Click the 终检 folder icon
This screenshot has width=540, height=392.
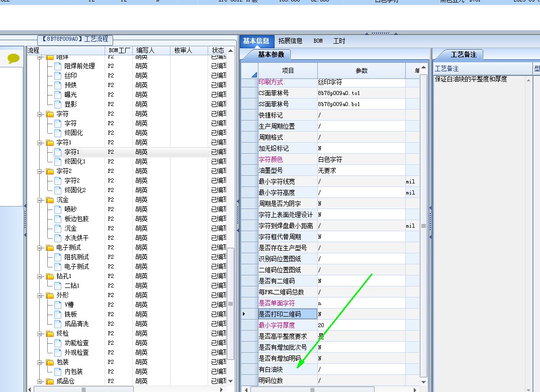[50, 334]
